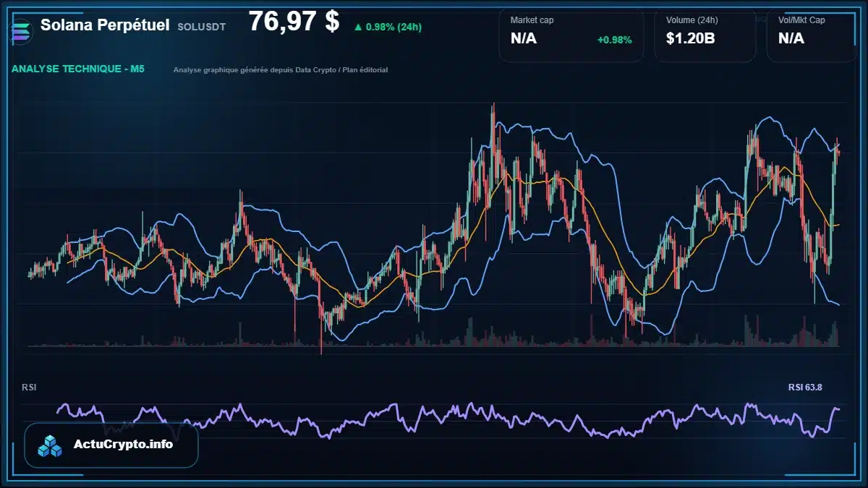Open the Volume (24h) card
Viewport: 868px width, 488px height.
705,35
